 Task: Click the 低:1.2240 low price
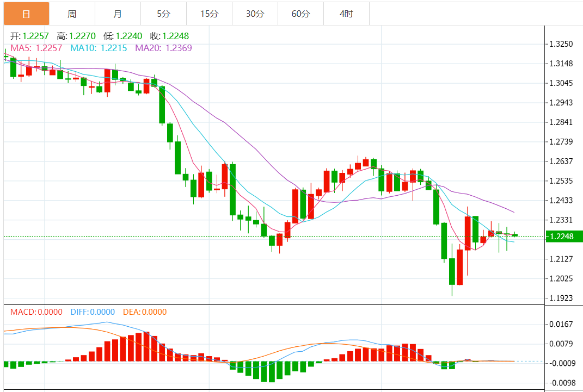122,36
